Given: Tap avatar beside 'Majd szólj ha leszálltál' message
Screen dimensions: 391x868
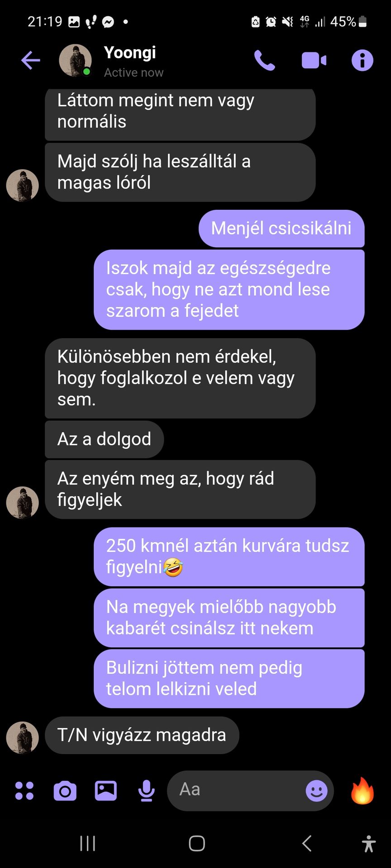Looking at the screenshot, I should point(22,185).
